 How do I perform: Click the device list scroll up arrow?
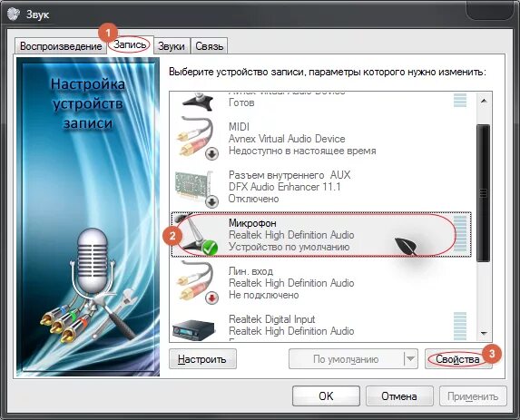484,101
